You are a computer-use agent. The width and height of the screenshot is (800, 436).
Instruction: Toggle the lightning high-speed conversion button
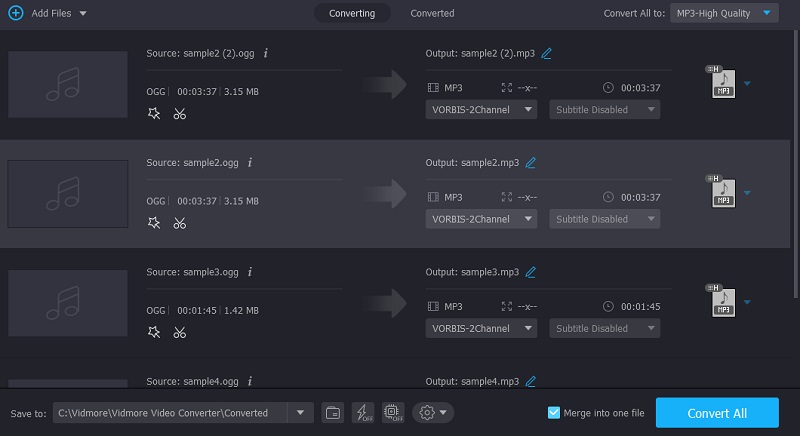(363, 412)
